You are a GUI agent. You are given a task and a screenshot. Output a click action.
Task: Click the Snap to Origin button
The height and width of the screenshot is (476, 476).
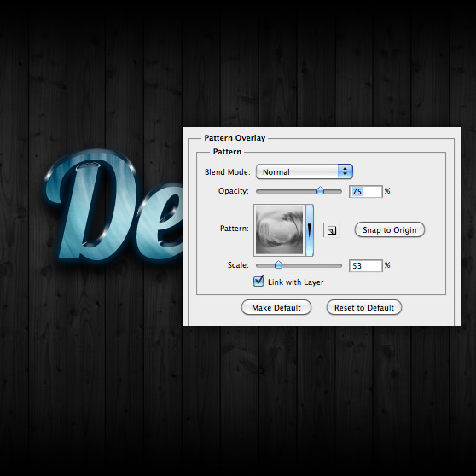390,229
